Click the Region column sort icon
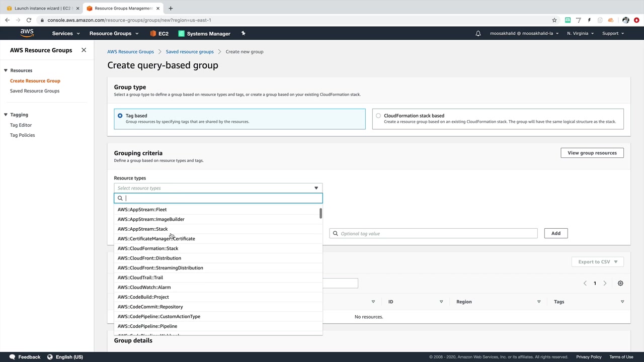The width and height of the screenshot is (644, 362). tap(539, 302)
